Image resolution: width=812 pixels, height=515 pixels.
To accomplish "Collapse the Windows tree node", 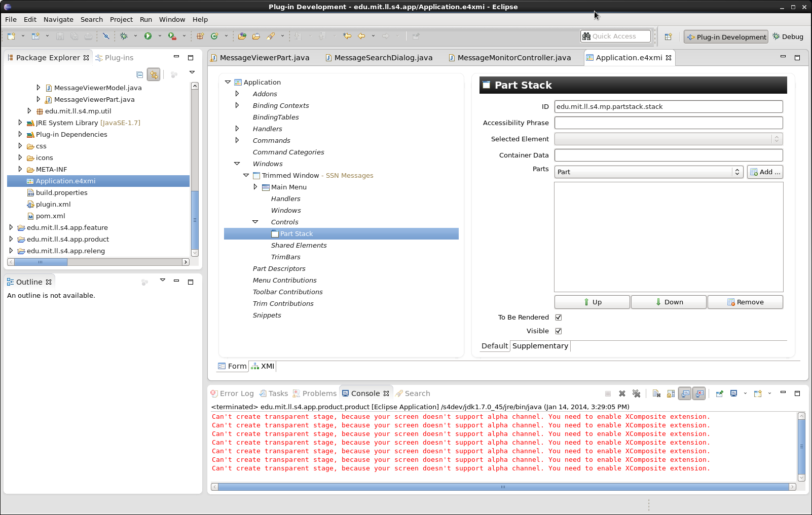I will click(x=237, y=164).
